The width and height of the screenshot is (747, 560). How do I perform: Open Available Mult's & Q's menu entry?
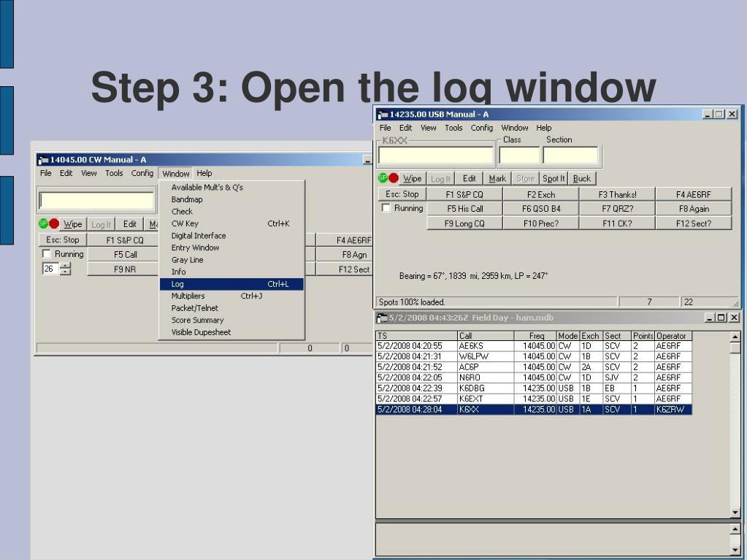point(231,187)
